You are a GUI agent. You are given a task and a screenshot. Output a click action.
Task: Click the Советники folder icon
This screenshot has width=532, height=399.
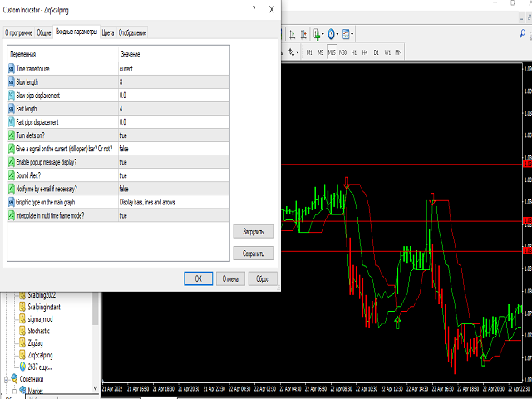[14, 379]
